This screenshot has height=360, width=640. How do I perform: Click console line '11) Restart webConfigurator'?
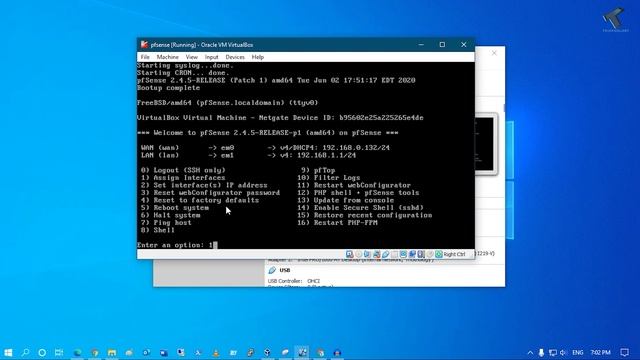click(x=354, y=185)
